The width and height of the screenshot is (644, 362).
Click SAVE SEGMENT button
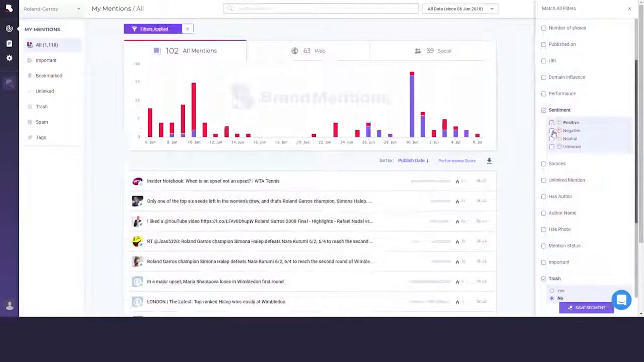coord(587,308)
